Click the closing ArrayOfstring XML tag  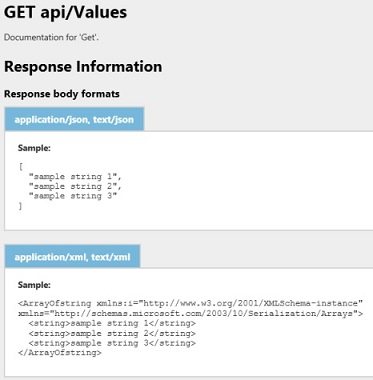60,353
